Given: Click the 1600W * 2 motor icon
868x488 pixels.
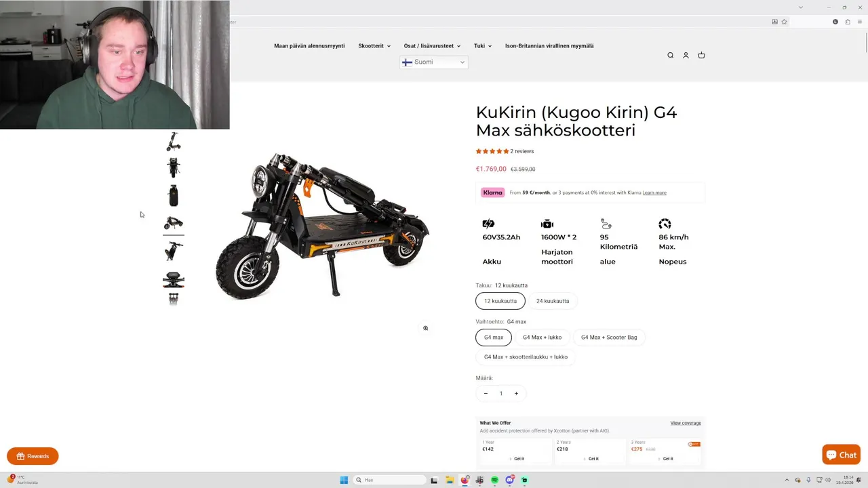Looking at the screenshot, I should 547,224.
